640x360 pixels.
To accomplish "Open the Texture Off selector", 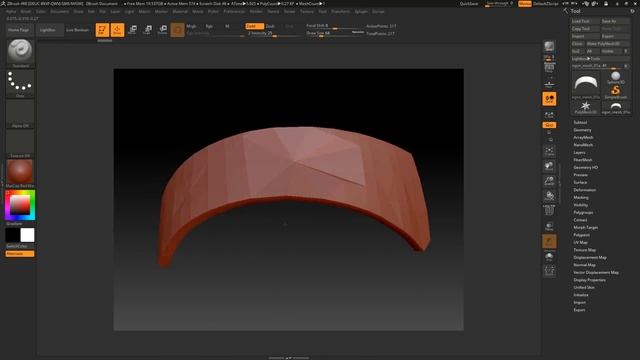I will point(20,144).
